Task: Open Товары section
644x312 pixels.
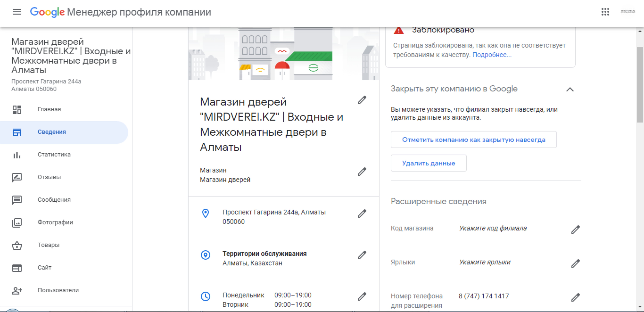Action: tap(64, 245)
